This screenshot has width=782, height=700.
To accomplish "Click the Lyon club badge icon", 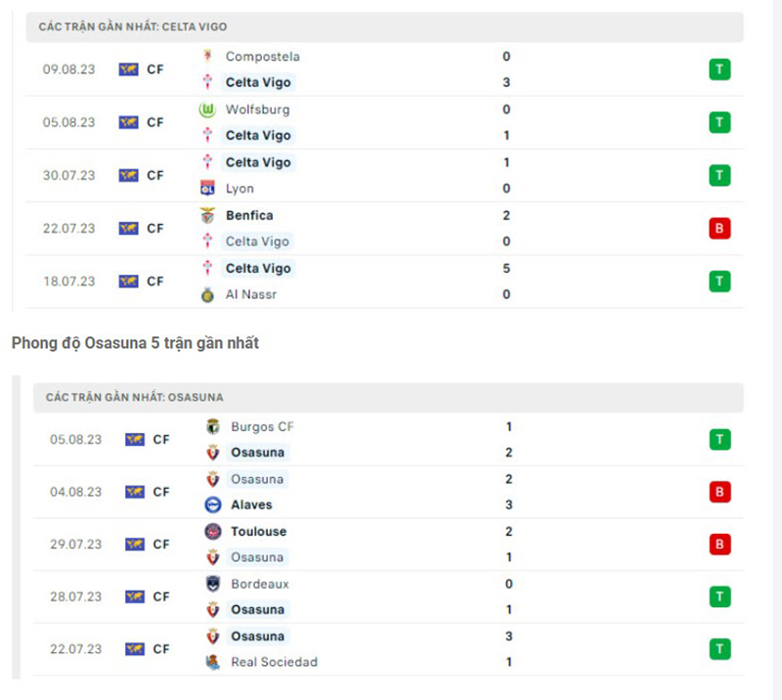I will [x=207, y=188].
